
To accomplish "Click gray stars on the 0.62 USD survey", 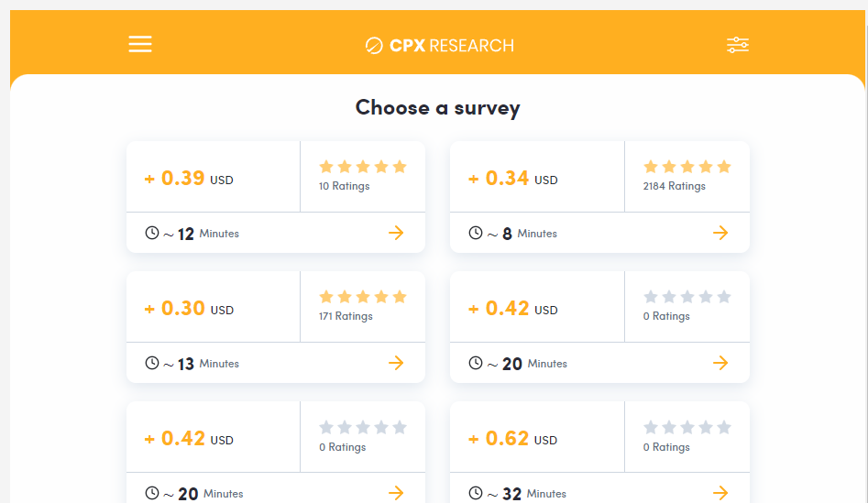I will click(x=687, y=427).
